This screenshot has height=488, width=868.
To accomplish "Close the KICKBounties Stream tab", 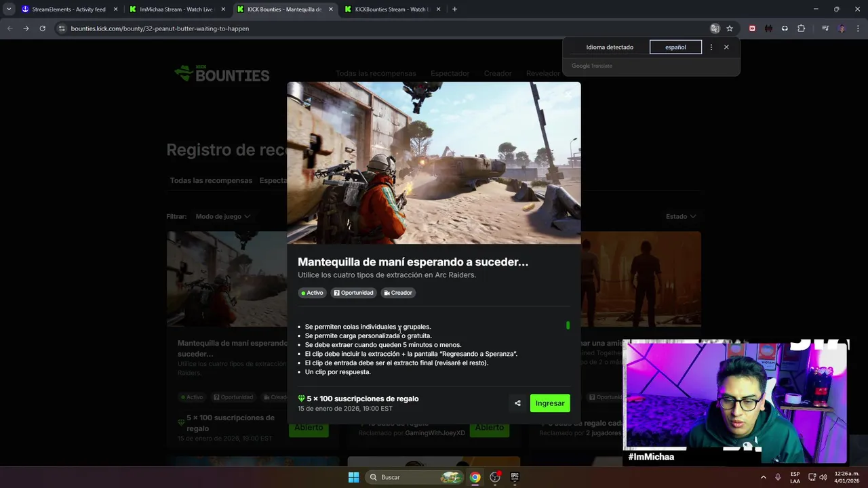I will pos(438,9).
